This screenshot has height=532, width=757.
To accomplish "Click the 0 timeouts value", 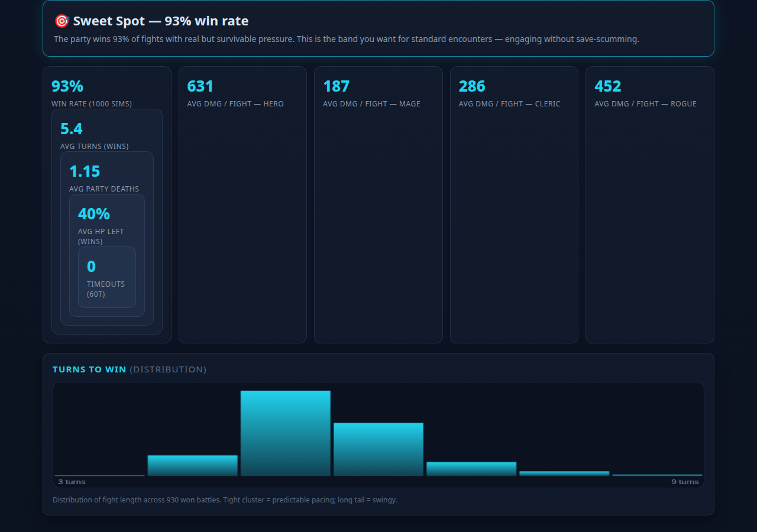I will pos(91,267).
